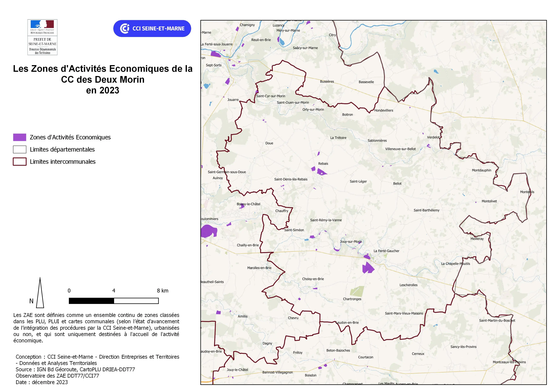Click the Préfet de Seine-et-Marne logo
Viewport: 555px width, 392px height.
(x=42, y=37)
